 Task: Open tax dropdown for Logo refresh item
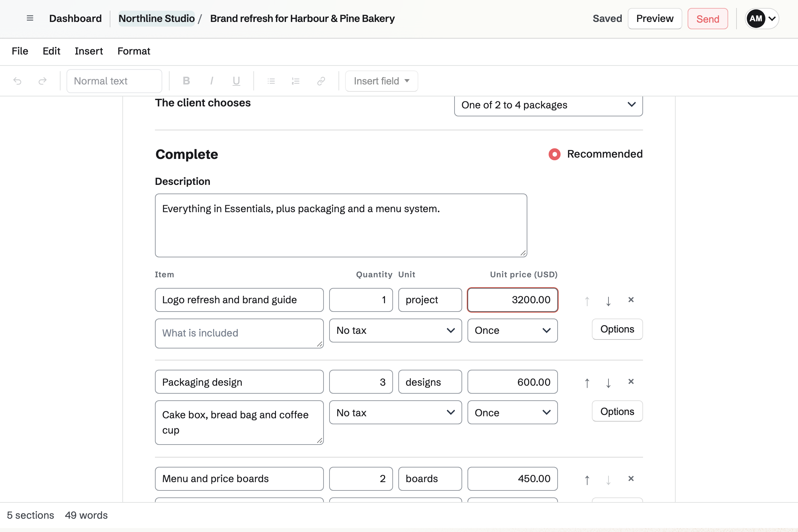pyautogui.click(x=395, y=331)
